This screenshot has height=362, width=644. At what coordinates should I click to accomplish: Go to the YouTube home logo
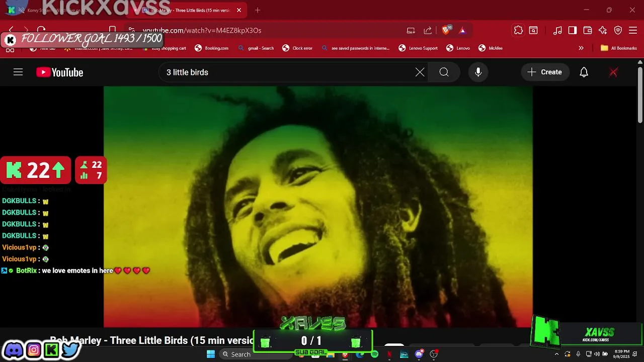click(x=59, y=72)
